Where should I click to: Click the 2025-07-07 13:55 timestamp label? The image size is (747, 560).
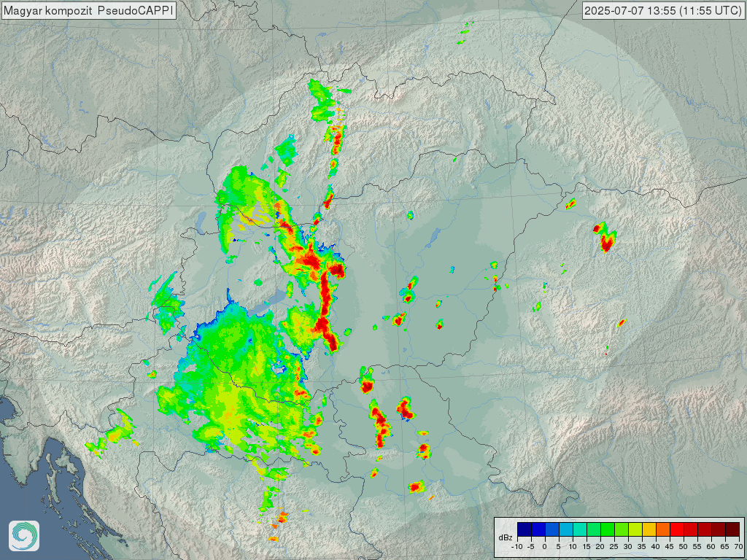pos(663,10)
